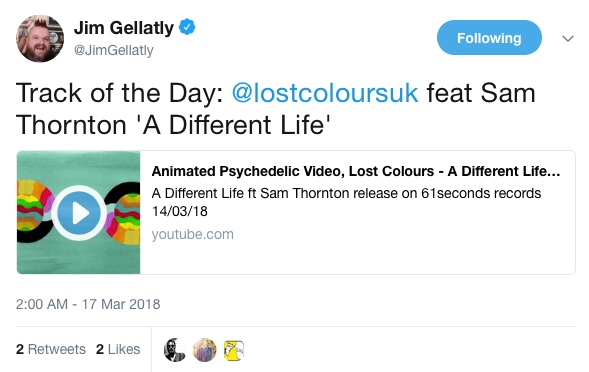Toggle the Following button
Screen dimensions: 589x372
(489, 38)
